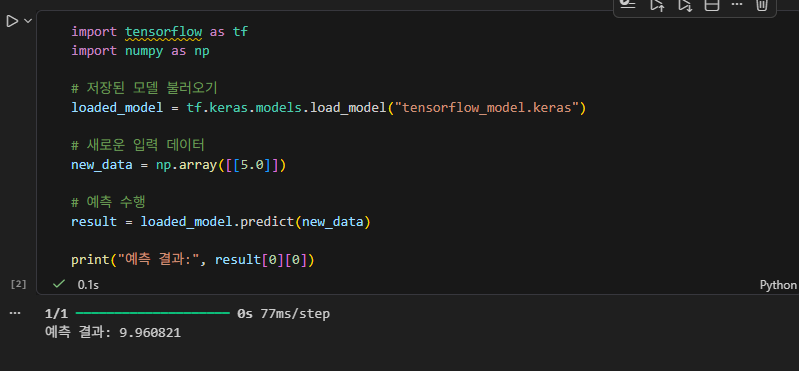Click the 0.1s execution time

[x=88, y=285]
